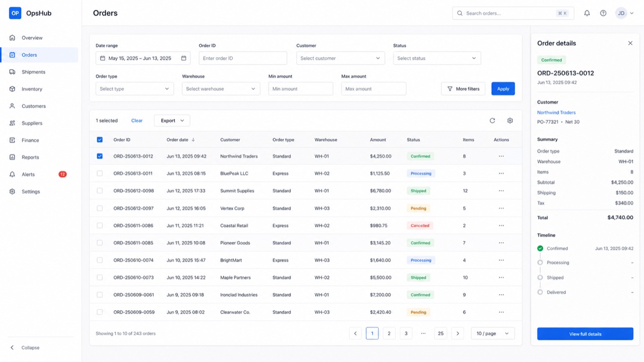Toggle the select-all header checkbox
The width and height of the screenshot is (644, 362).
point(100,140)
